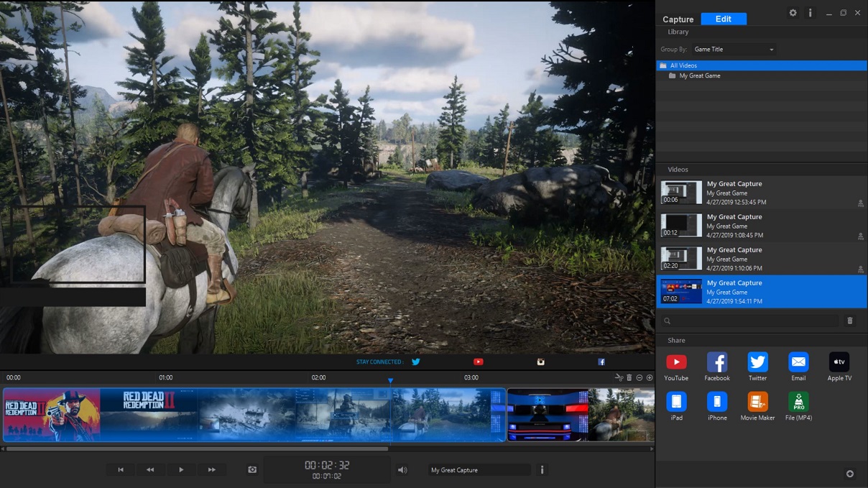Play the video
Image resolution: width=868 pixels, height=488 pixels.
tap(181, 469)
